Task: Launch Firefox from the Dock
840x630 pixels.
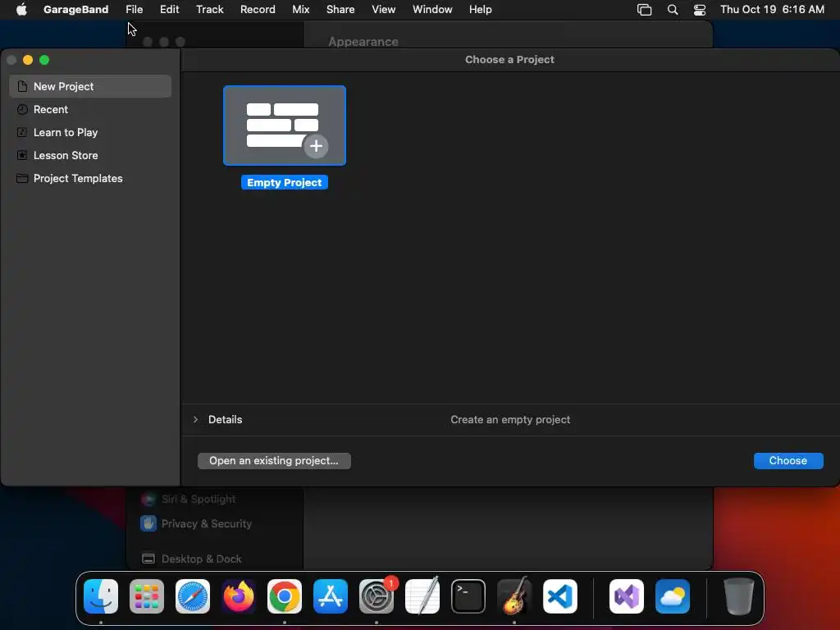Action: 239,596
